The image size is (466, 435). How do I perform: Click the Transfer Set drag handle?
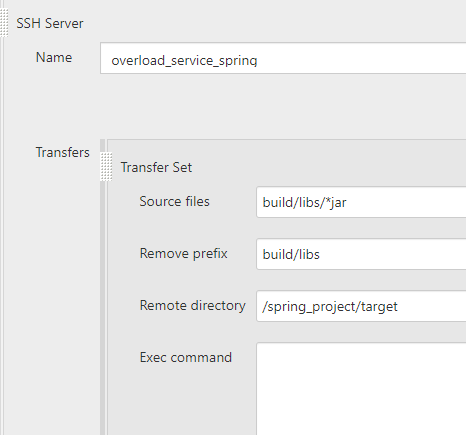coord(106,166)
